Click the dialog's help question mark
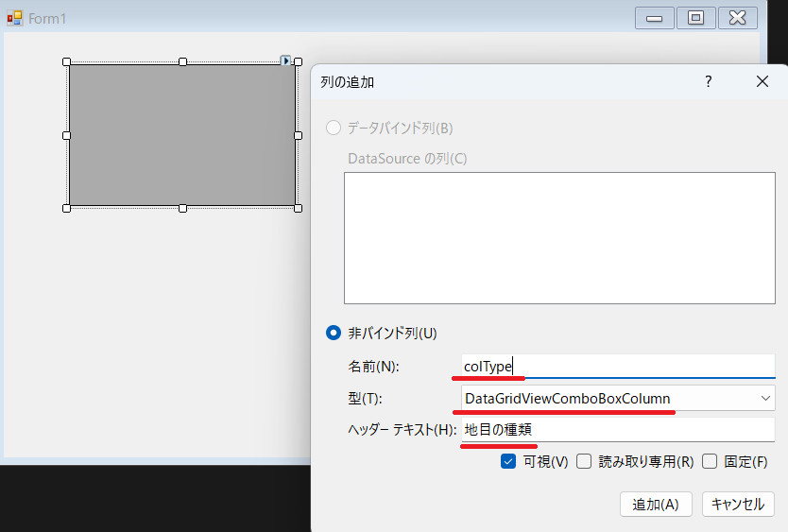 (709, 82)
